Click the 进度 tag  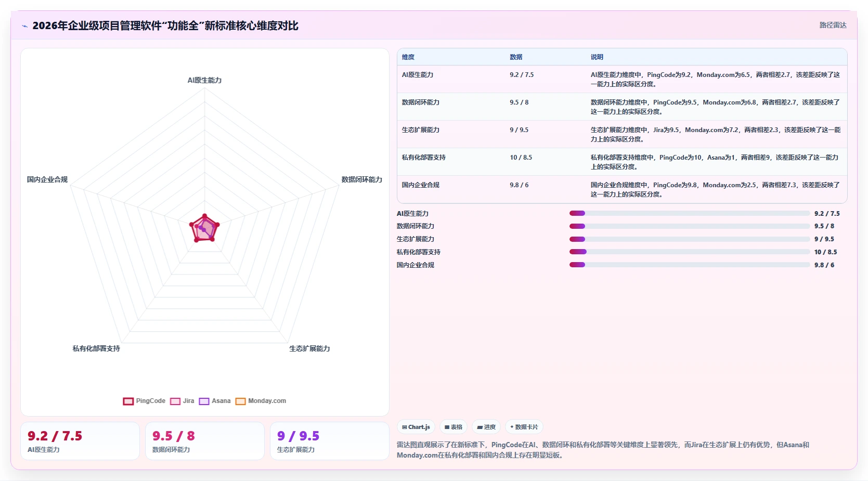coord(486,427)
